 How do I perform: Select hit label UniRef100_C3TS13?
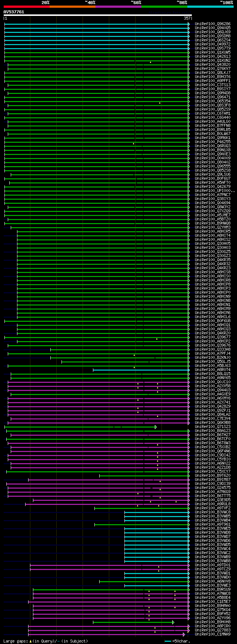click(213, 85)
